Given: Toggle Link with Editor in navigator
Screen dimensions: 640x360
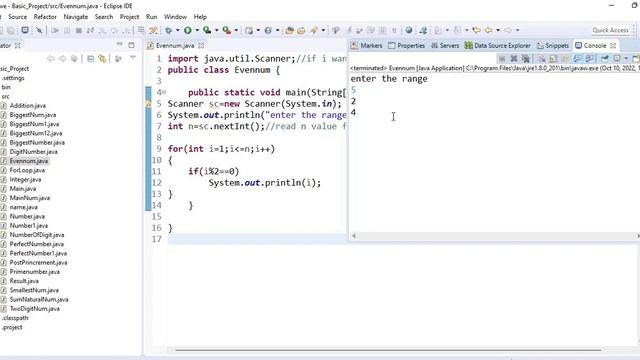Looking at the screenshot, I should [102, 59].
